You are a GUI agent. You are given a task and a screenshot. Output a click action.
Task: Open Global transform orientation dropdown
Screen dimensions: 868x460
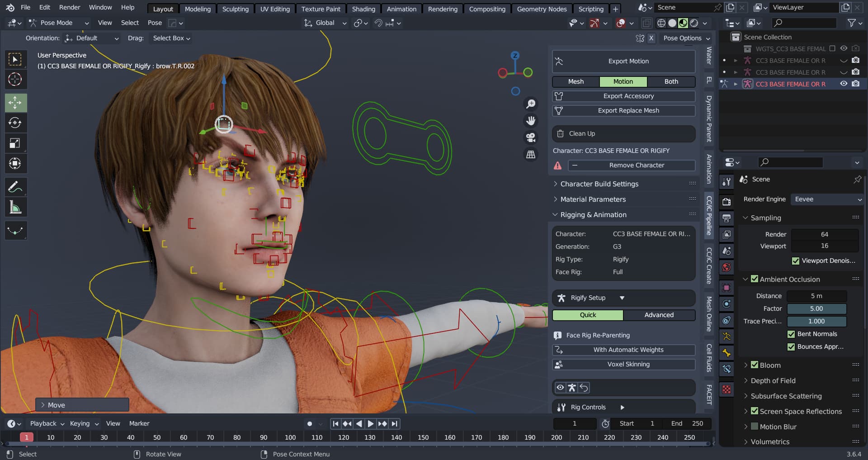325,23
